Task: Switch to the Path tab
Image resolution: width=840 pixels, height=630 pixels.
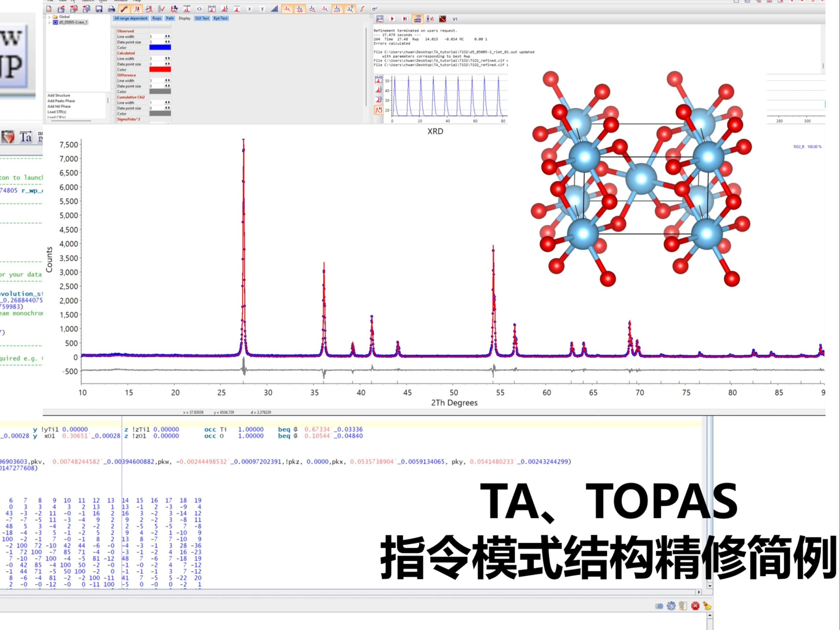Action: pyautogui.click(x=169, y=18)
